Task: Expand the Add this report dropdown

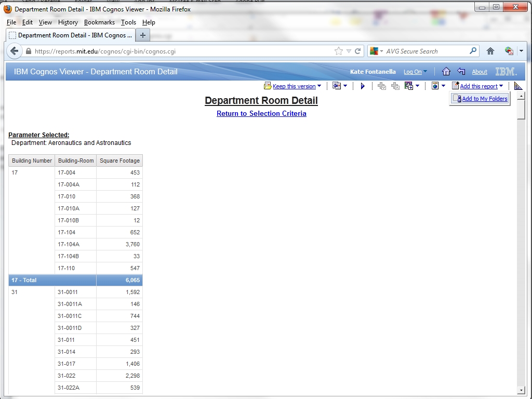Action: pyautogui.click(x=501, y=86)
